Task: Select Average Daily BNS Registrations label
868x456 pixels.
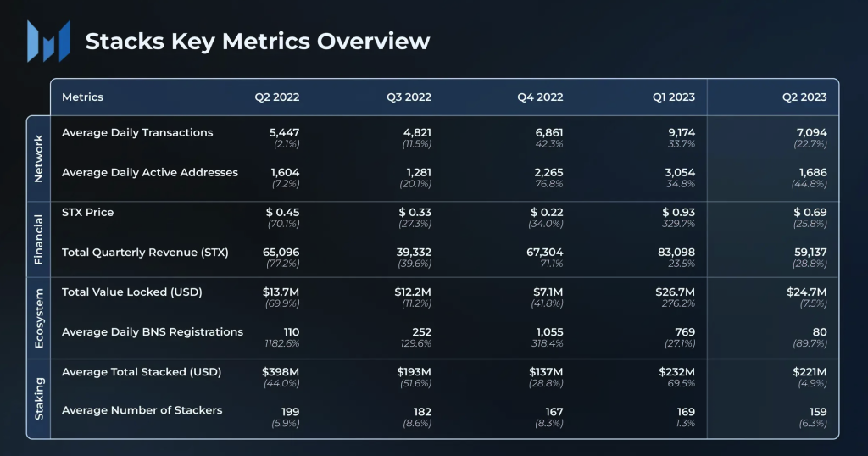Action: tap(153, 332)
